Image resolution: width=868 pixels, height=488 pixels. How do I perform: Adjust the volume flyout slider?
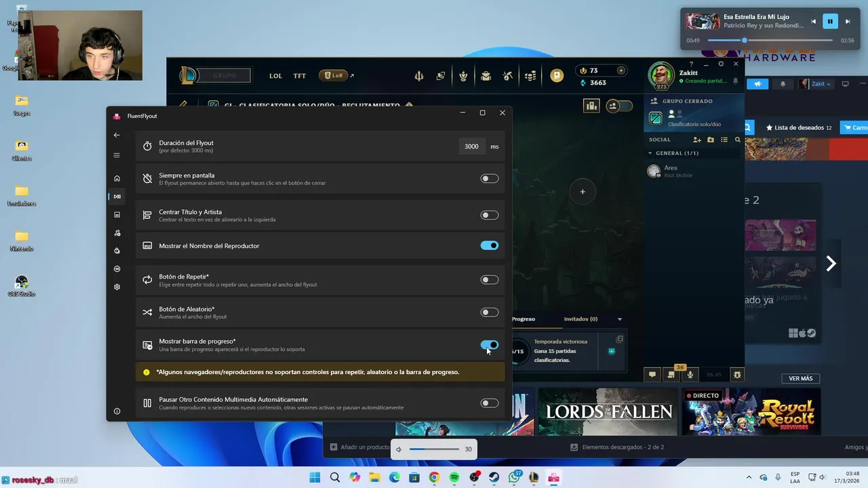pos(434,449)
